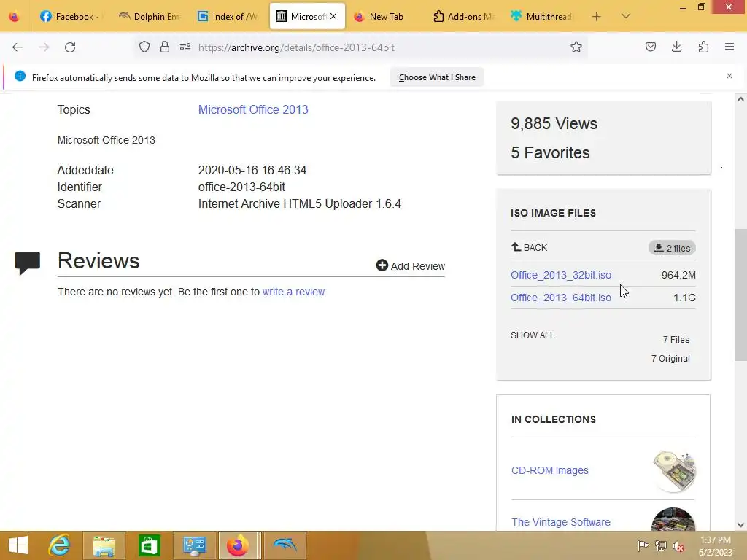Screen dimensions: 747x560
Task: Open the CD-ROM Images collection thumbnail
Action: coord(673,470)
